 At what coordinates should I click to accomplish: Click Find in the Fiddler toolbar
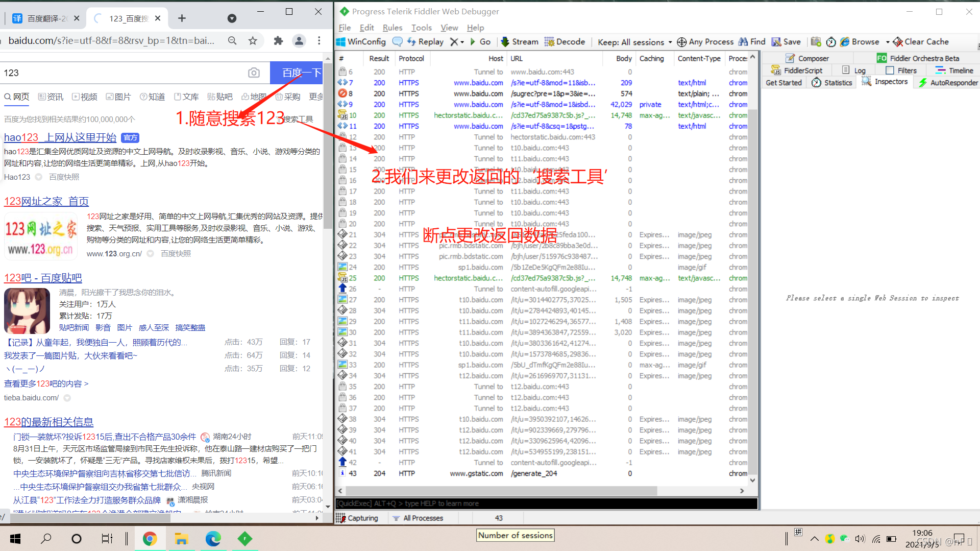[x=752, y=42]
